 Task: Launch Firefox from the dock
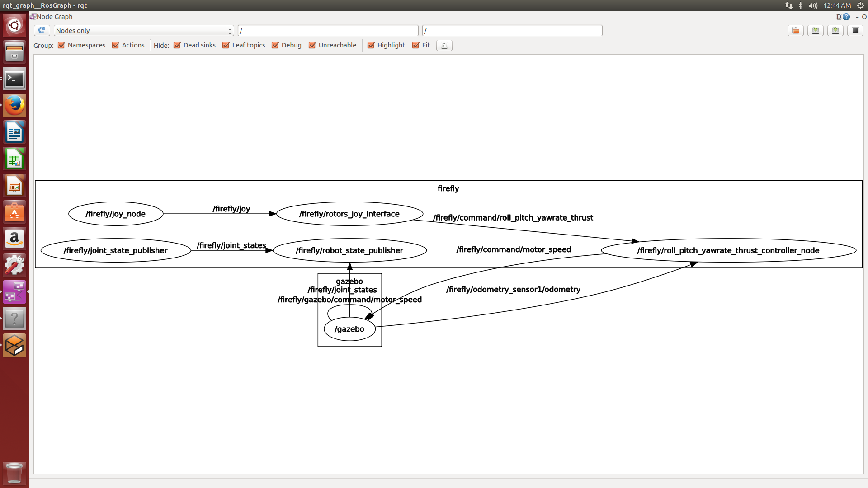[x=14, y=106]
